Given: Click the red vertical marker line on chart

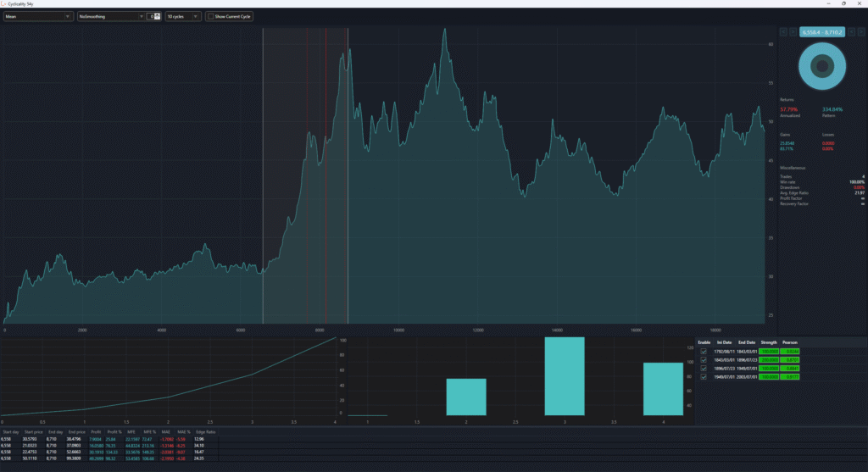Looking at the screenshot, I should 326,169.
